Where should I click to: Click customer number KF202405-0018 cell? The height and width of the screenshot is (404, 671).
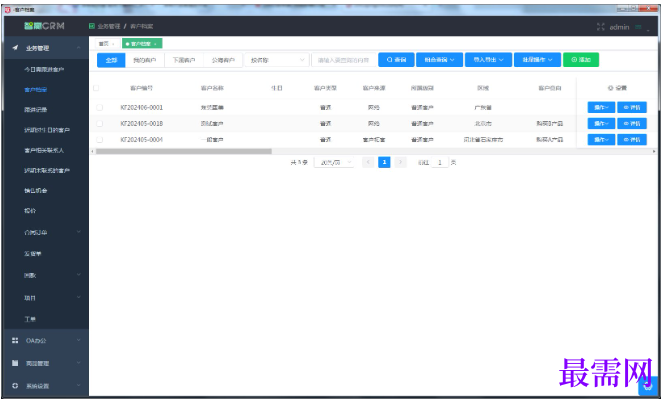click(142, 124)
